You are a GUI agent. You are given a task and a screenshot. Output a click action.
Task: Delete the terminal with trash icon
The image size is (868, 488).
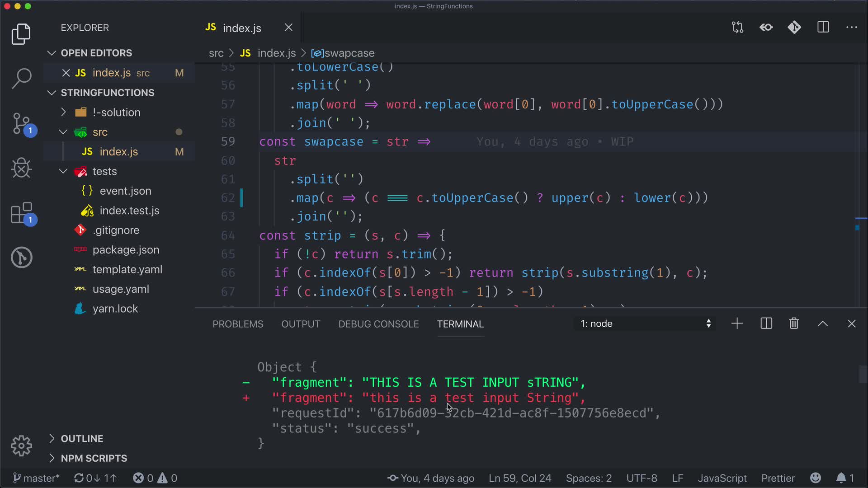point(794,324)
